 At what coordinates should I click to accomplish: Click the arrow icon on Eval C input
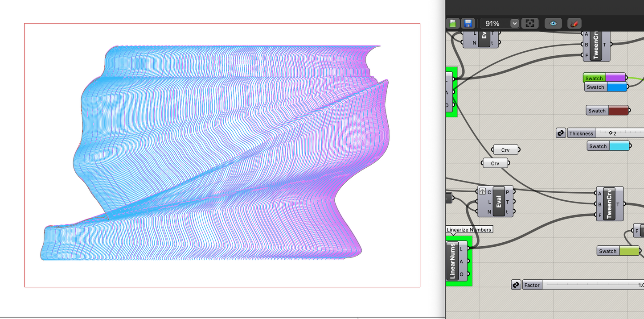click(482, 192)
